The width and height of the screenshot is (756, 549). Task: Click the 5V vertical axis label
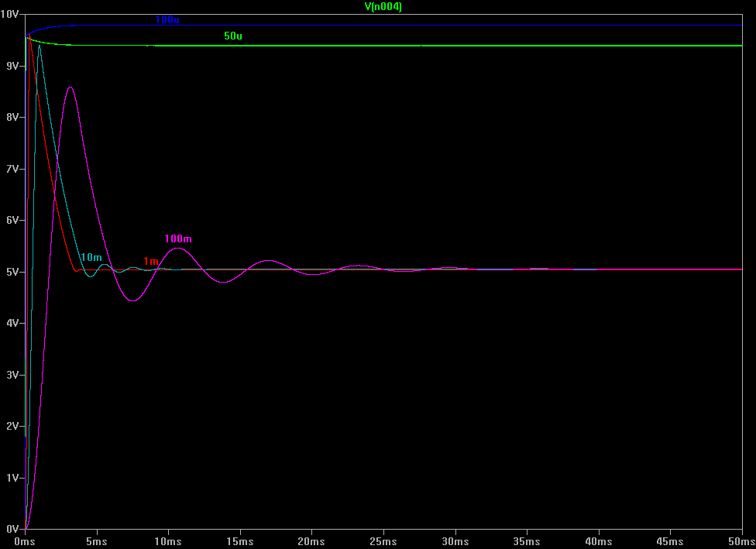pos(13,272)
